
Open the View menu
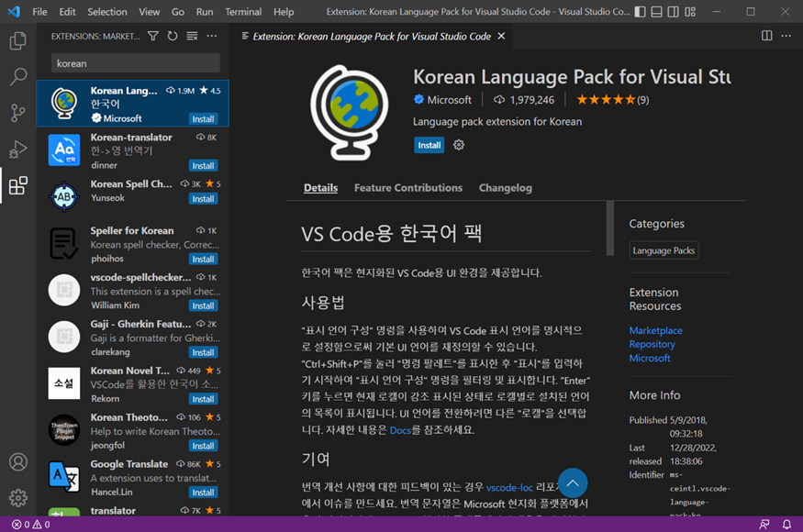click(149, 12)
